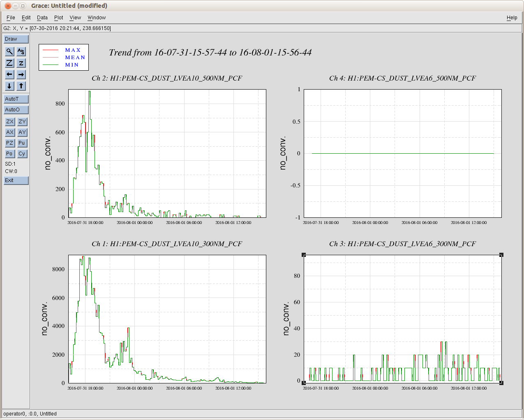Click the AY autoscale button
The height and width of the screenshot is (420, 524).
click(22, 132)
